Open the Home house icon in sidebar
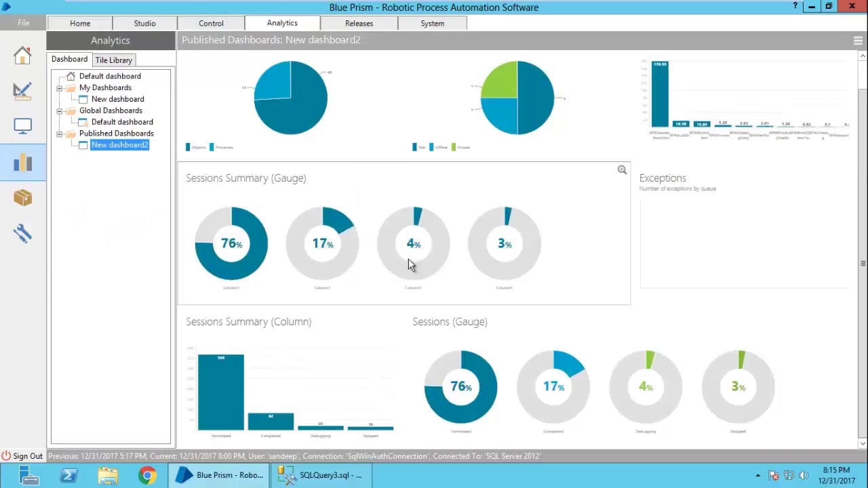The height and width of the screenshot is (488, 868). tap(22, 55)
